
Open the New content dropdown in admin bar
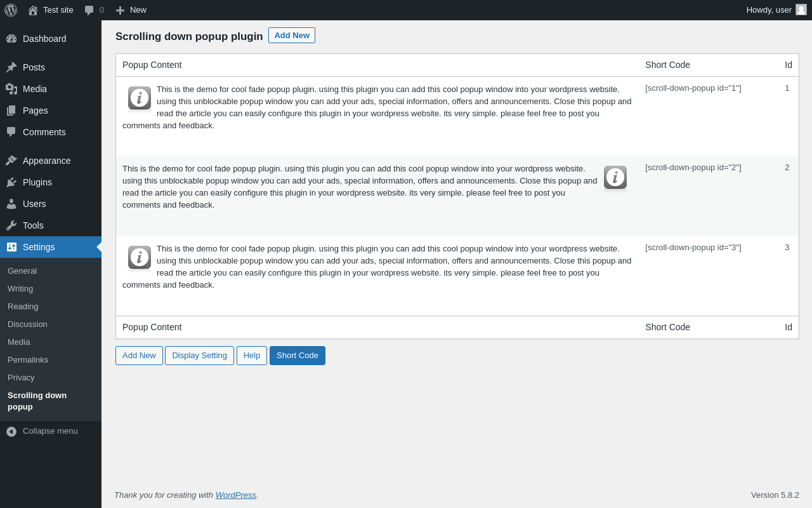click(x=131, y=10)
